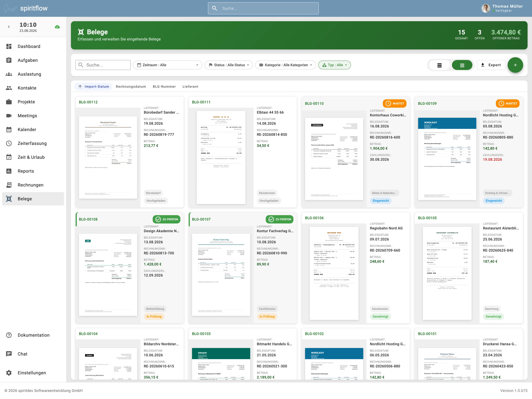Click the Chat message icon
The width and height of the screenshot is (532, 399).
[9, 354]
